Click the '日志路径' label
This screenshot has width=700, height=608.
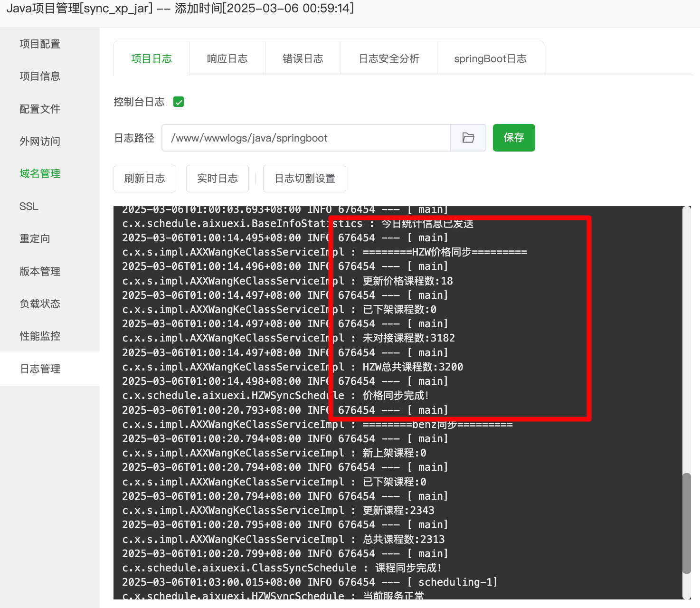click(134, 138)
